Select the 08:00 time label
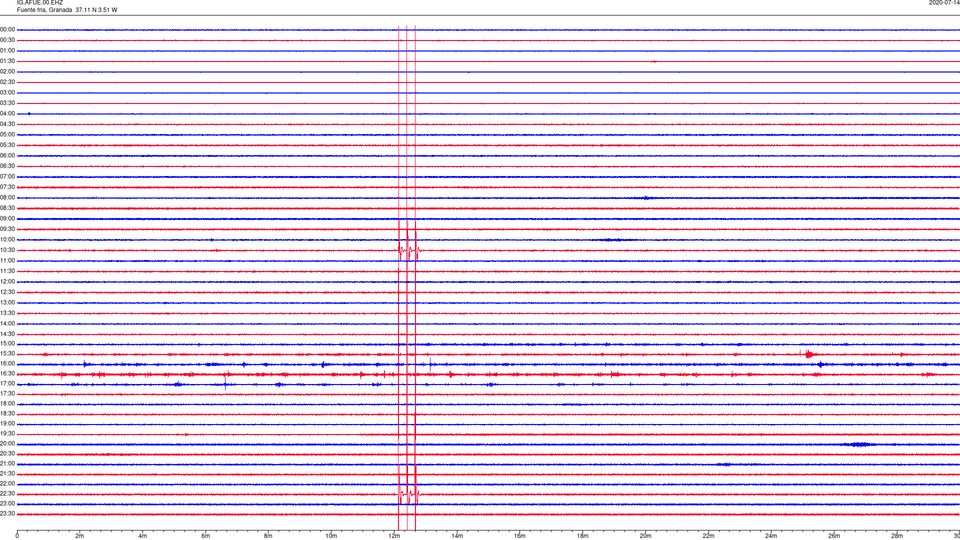This screenshot has width=960, height=540. coord(7,198)
